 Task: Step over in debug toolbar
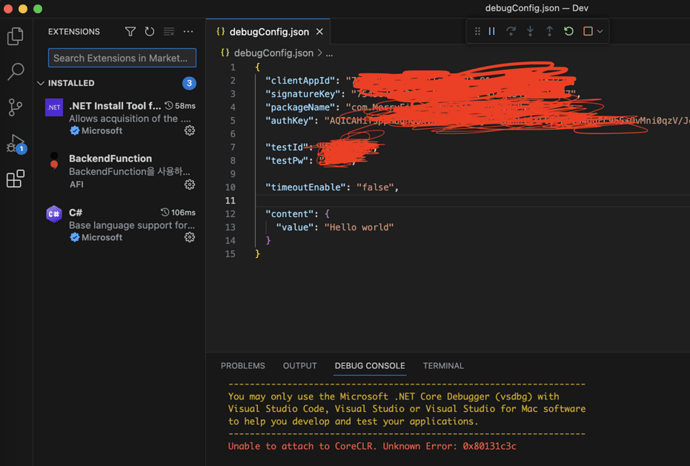511,31
